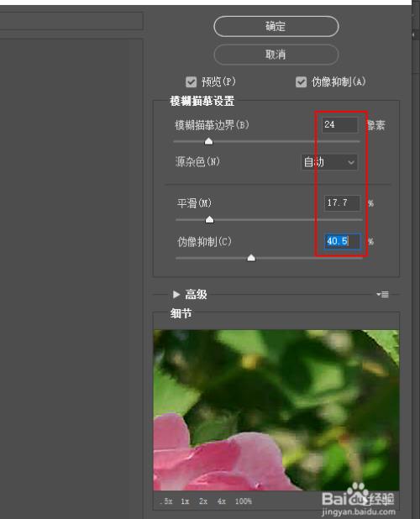Screen dimensions: 420x519
Task: Set detail zoom to .5x
Action: [x=166, y=501]
